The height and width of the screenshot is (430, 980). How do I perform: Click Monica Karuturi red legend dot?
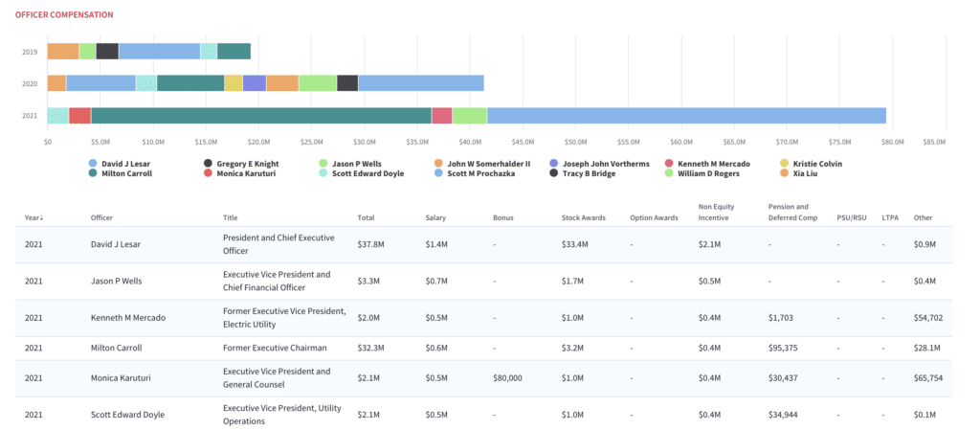coord(208,173)
